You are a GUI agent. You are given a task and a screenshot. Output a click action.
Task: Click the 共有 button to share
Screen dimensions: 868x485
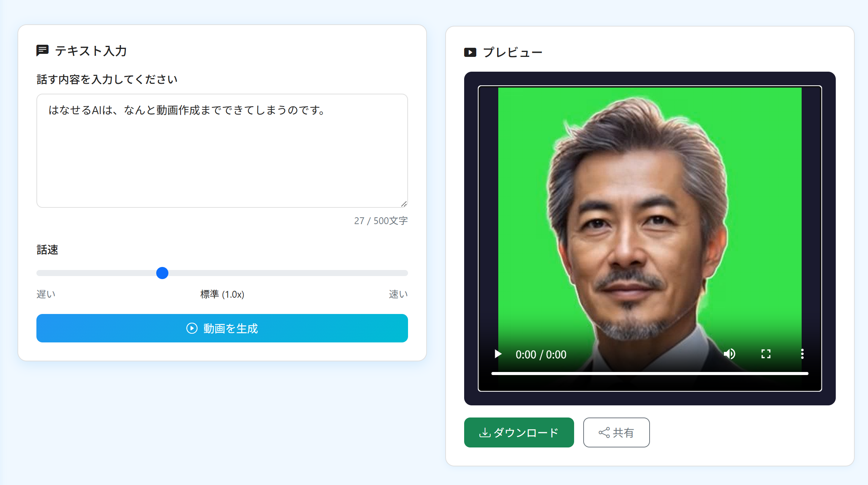tap(616, 433)
